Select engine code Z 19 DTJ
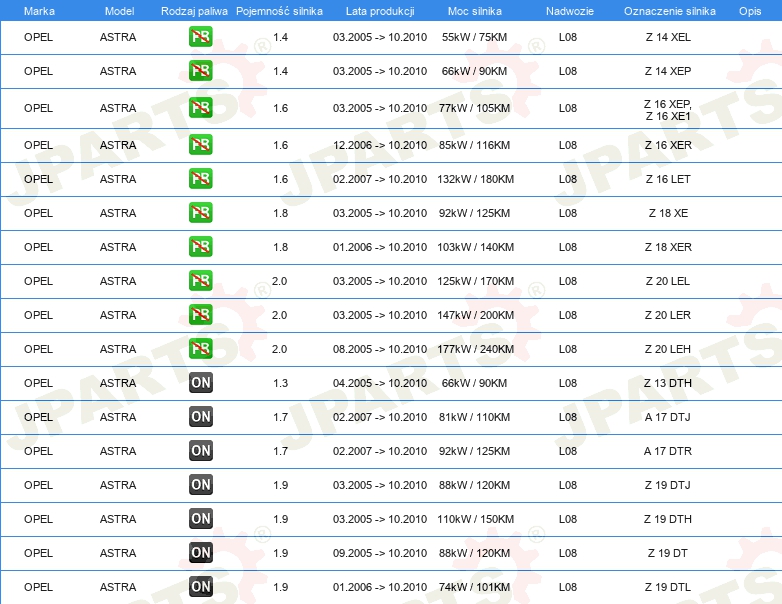Viewport: 782px width, 604px height. click(668, 484)
